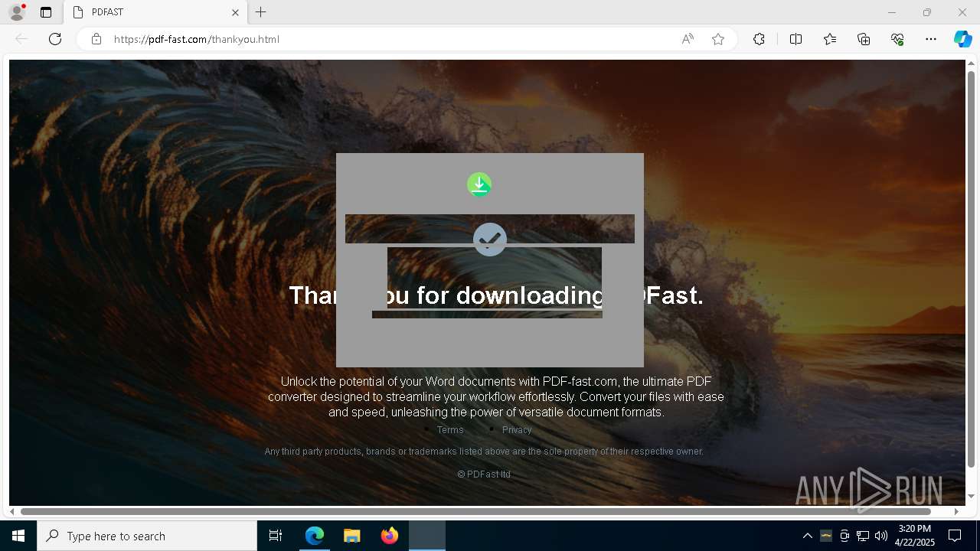Restore down the Edge window
Viewport: 980px width, 551px height.
point(927,12)
